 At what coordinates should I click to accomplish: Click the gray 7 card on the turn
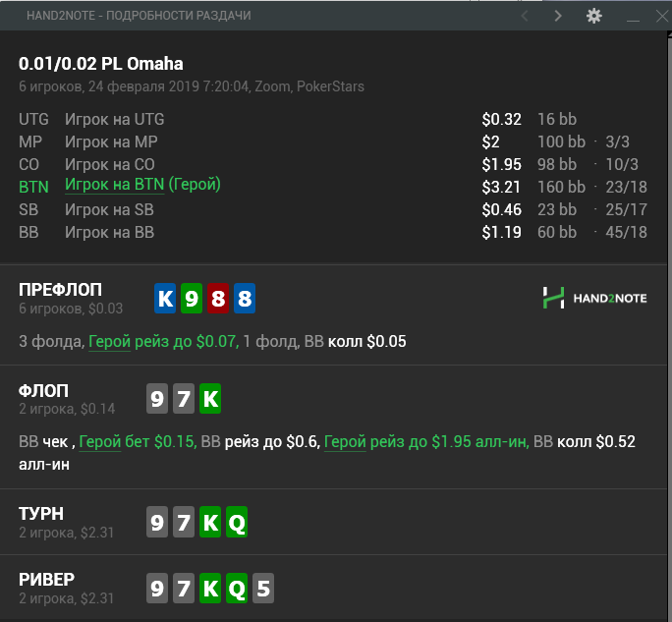point(184,522)
